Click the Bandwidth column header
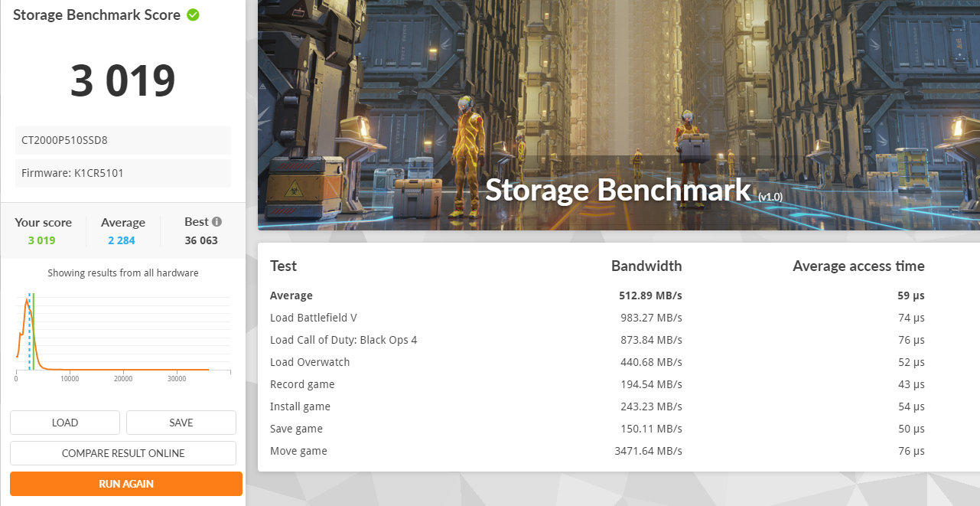980x506 pixels. [646, 266]
